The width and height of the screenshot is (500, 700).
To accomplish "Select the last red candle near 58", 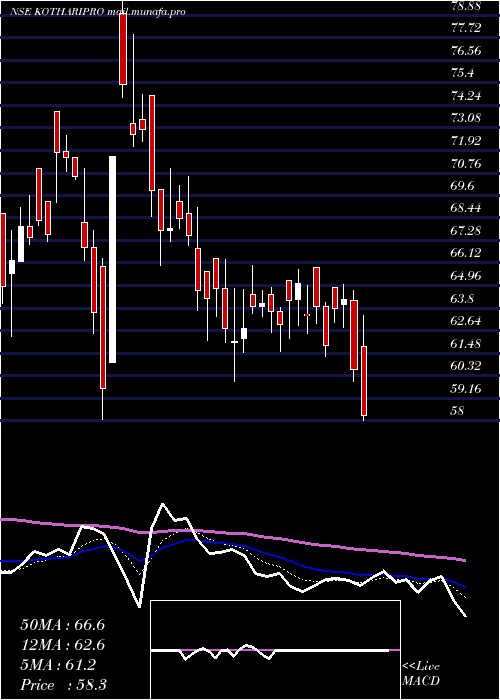I will (364, 381).
